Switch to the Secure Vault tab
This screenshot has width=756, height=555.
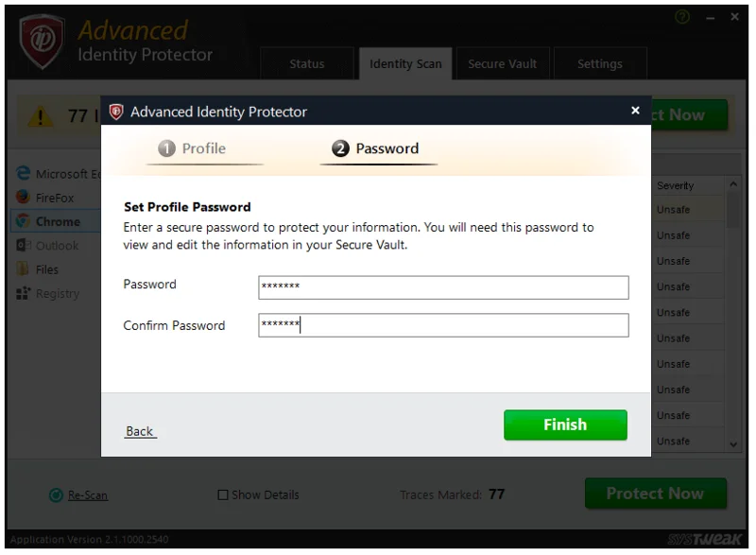503,63
